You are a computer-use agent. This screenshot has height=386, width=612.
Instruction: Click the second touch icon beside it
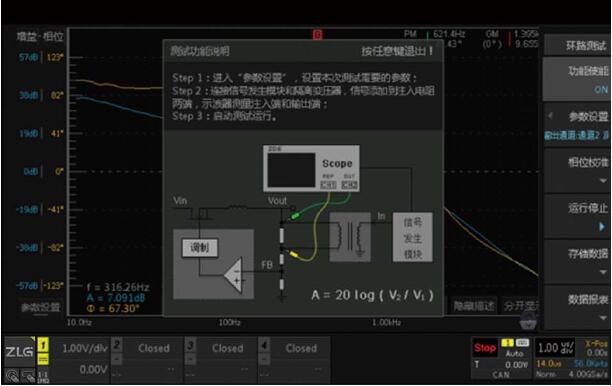[x=28, y=376]
